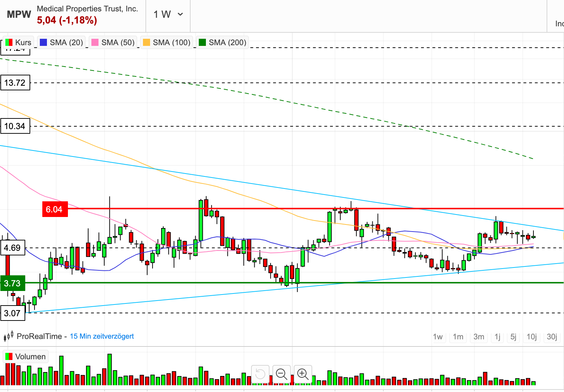The height and width of the screenshot is (392, 564).
Task: Choose the 1j time range
Action: (x=498, y=337)
